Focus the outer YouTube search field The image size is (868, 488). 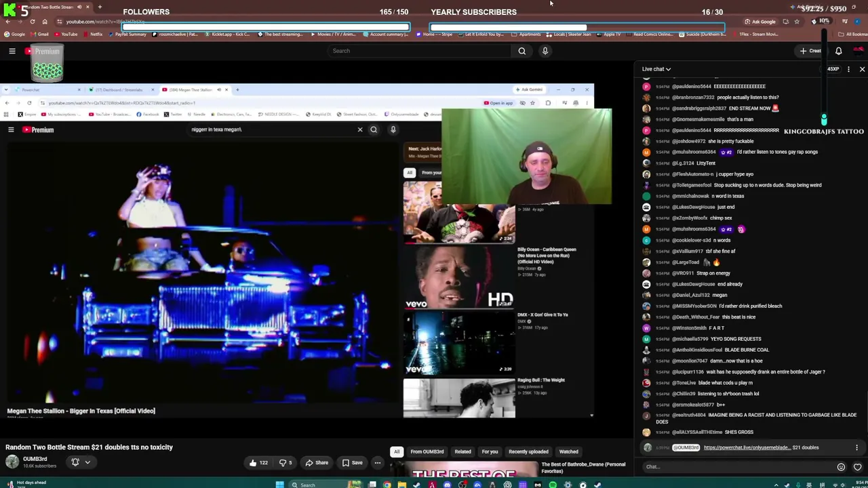click(418, 51)
